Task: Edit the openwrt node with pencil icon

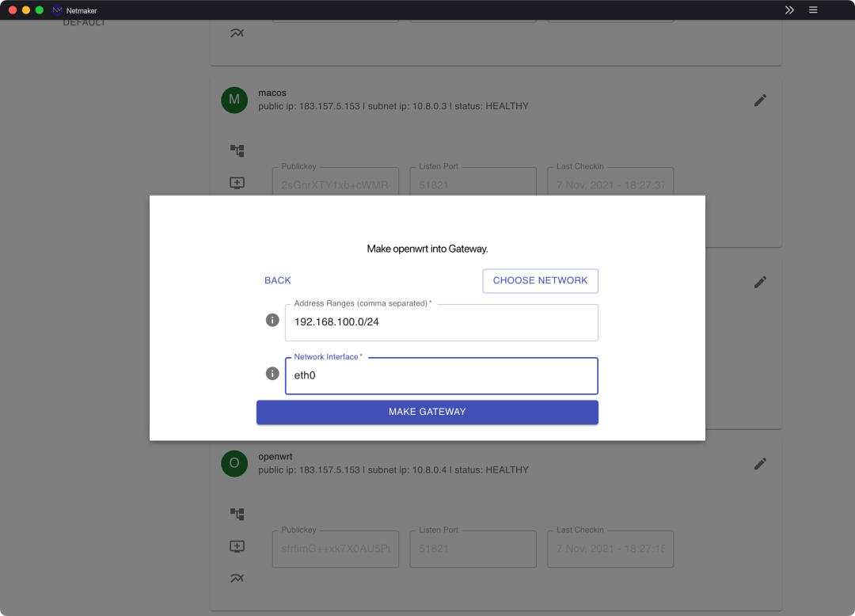Action: pos(760,464)
